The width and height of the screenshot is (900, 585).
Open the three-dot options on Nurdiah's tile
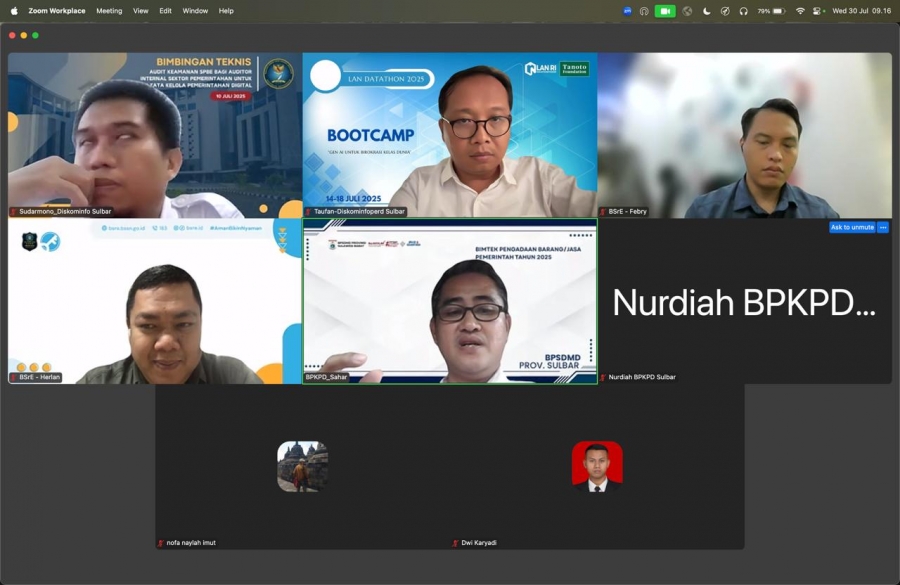(x=883, y=227)
